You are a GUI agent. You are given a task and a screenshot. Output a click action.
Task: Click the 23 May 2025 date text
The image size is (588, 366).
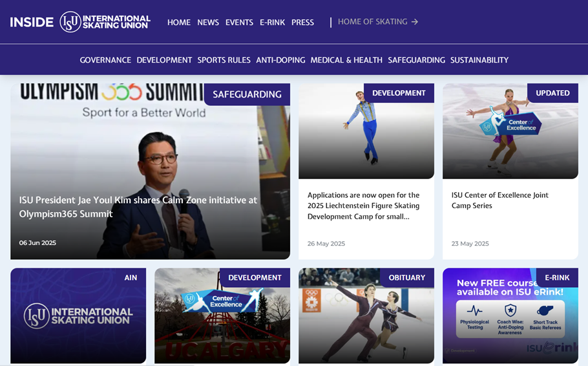[x=470, y=244]
